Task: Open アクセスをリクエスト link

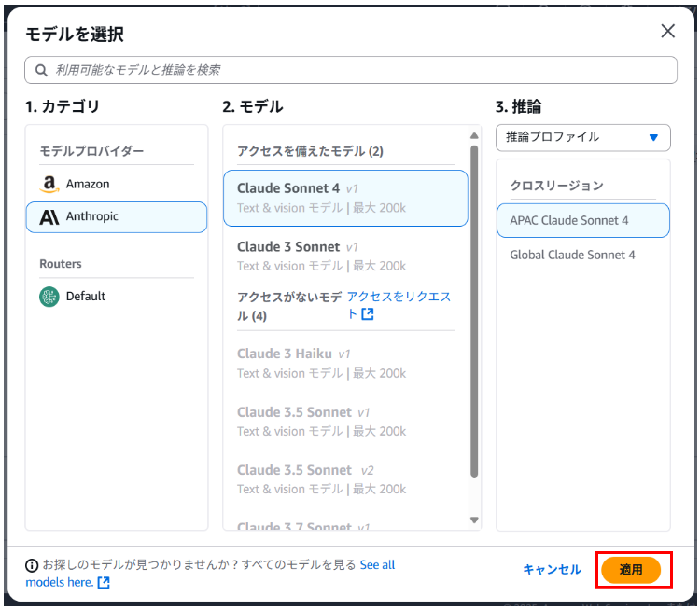Action: pos(399,305)
